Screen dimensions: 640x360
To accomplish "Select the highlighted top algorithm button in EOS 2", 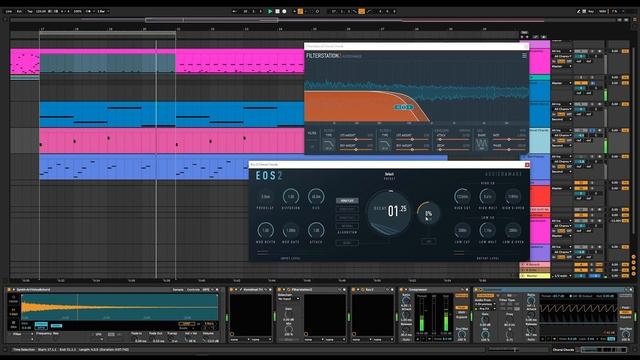I will (347, 201).
